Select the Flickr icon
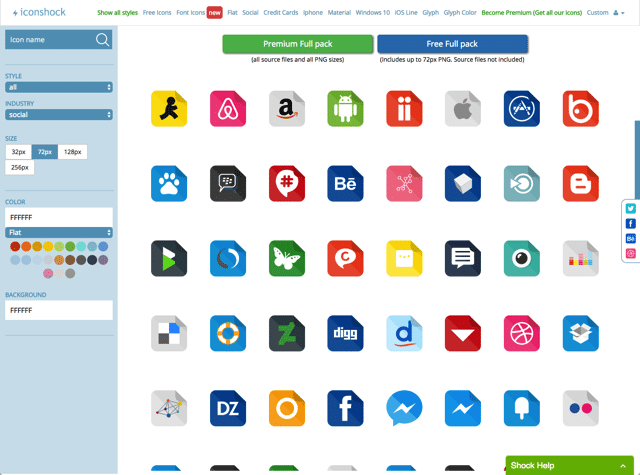Image resolution: width=640 pixels, height=475 pixels. 580,408
